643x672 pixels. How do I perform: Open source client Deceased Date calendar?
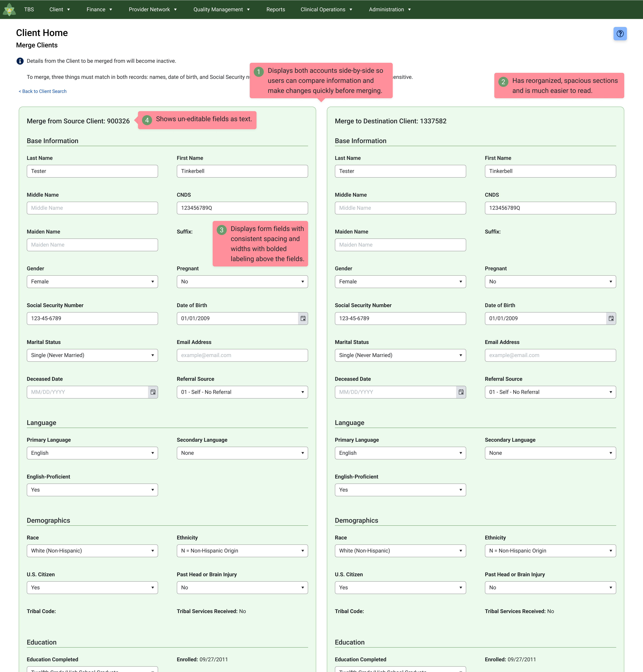tap(153, 392)
